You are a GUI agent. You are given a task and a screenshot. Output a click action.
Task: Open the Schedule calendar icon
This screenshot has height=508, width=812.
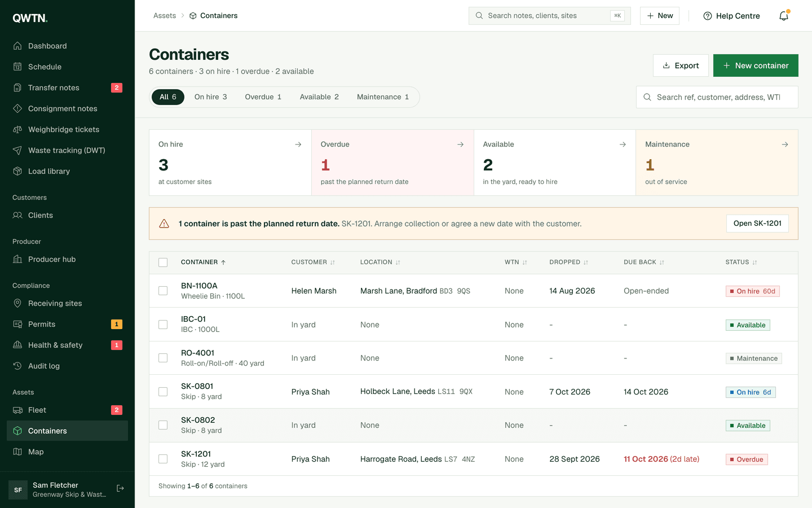click(17, 67)
